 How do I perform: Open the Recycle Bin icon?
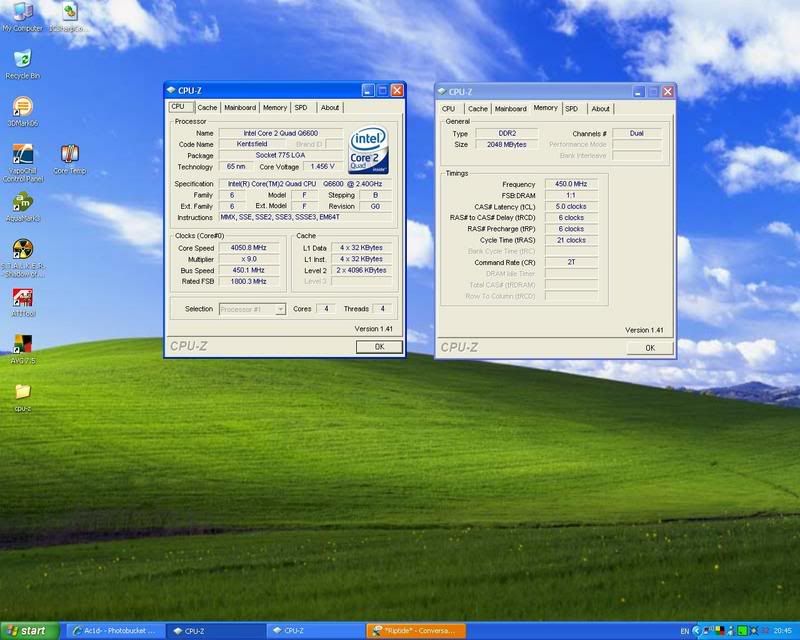[x=22, y=64]
